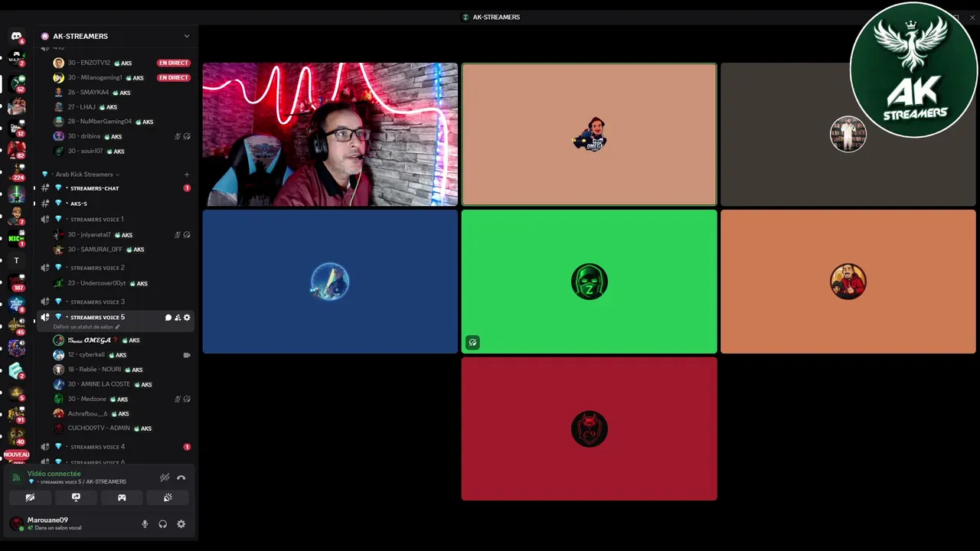Start an activity with the gamepad button
The height and width of the screenshot is (551, 980).
[x=122, y=497]
